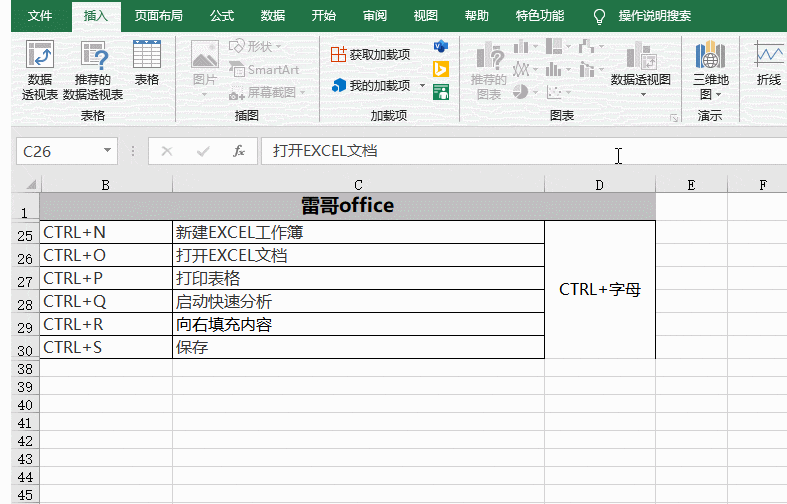Open the 图表 group dialog launcher

click(x=674, y=118)
